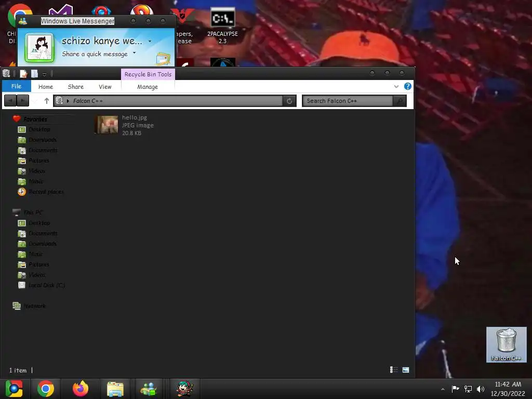Switch to large thumbnails view layout
The height and width of the screenshot is (399, 532).
coord(406,370)
